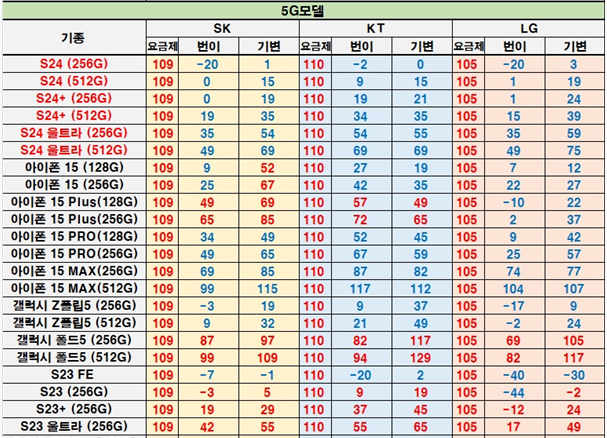Screen dimensions: 607x438
Task: Select the '갤럭시 Z플립5 (256G)' model cell
Action: point(74,306)
